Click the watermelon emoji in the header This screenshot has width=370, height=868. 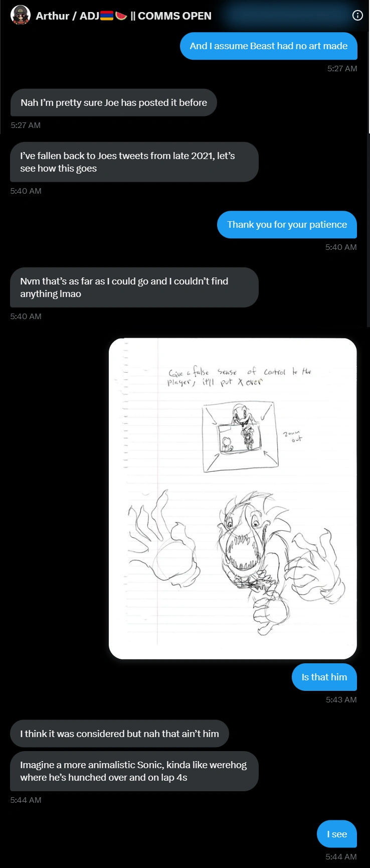pos(121,16)
